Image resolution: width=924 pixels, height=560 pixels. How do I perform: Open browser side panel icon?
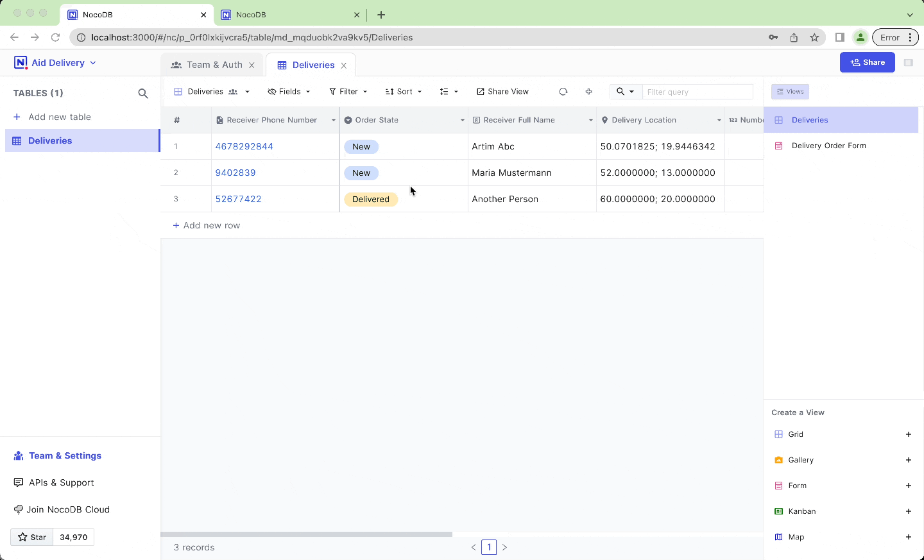pos(839,37)
